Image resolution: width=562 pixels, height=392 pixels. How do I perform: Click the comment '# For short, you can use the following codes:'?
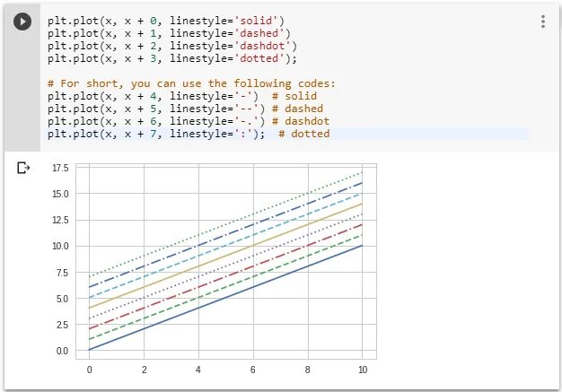[192, 83]
